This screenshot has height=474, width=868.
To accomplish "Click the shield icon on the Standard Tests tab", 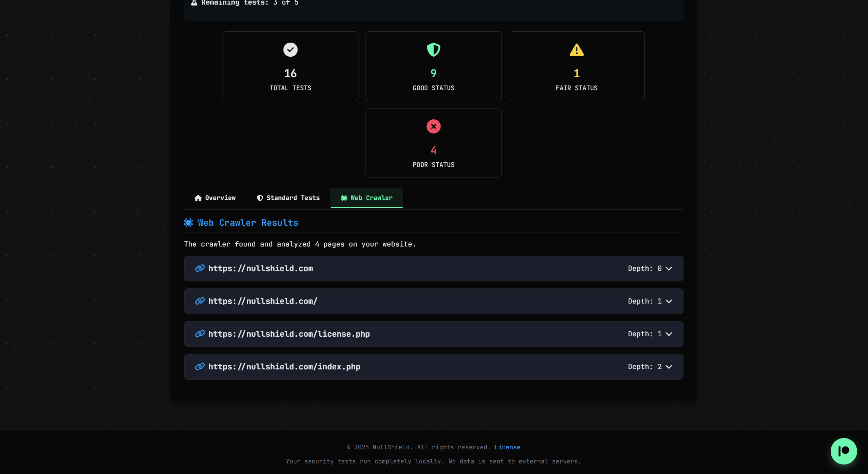I will pyautogui.click(x=260, y=198).
